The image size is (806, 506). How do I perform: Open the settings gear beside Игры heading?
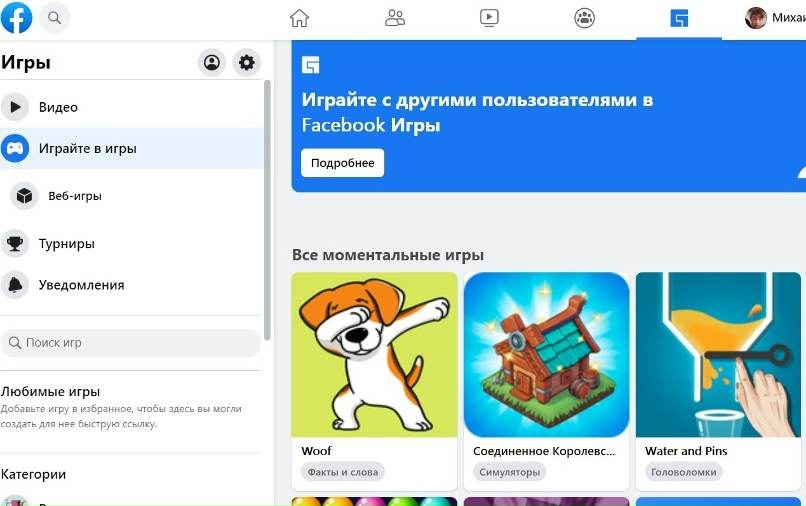point(247,63)
